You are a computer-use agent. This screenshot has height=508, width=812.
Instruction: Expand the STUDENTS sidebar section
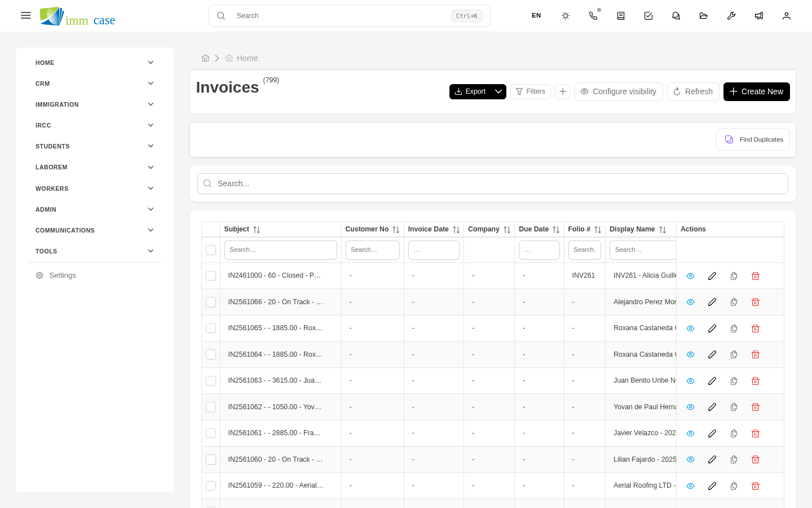(x=94, y=146)
